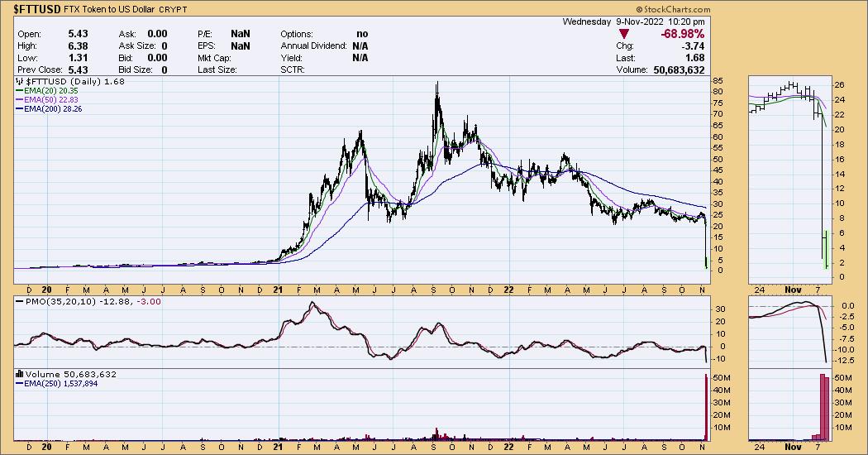
Task: Select the Prev Close value 5.43
Action: coord(78,69)
